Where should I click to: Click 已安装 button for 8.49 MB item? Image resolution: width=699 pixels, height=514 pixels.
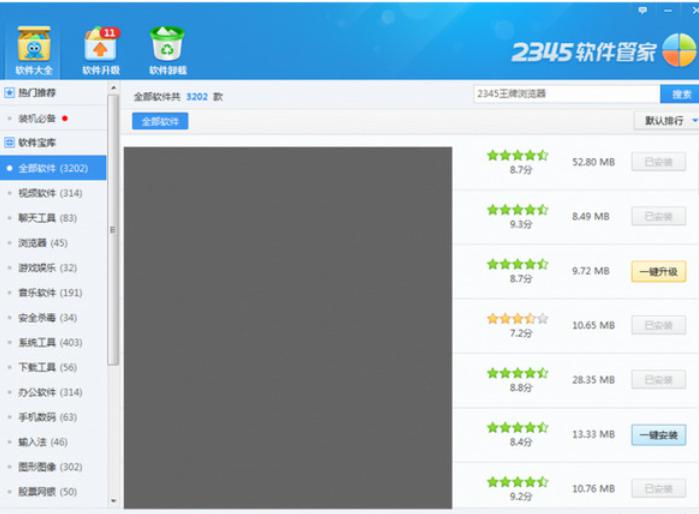[x=658, y=217]
